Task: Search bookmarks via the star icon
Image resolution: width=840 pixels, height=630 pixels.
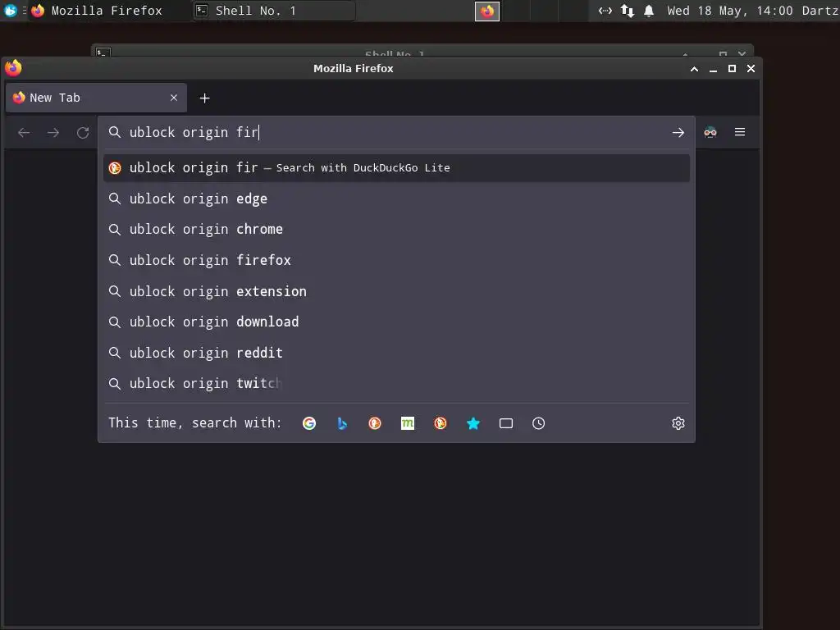Action: [473, 423]
